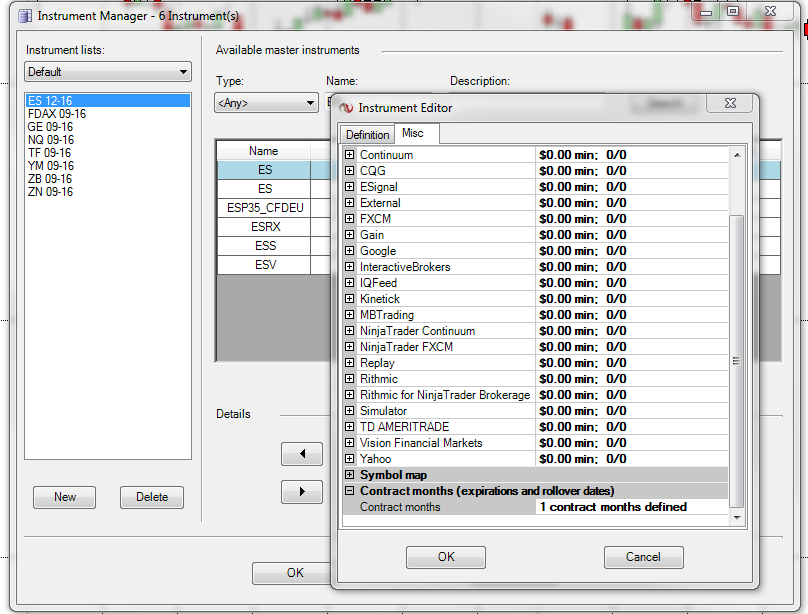
Task: Expand the Gain row
Action: (349, 234)
